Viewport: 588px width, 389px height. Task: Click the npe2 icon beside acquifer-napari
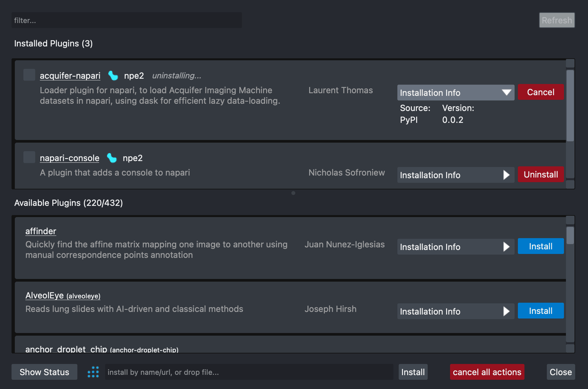113,75
